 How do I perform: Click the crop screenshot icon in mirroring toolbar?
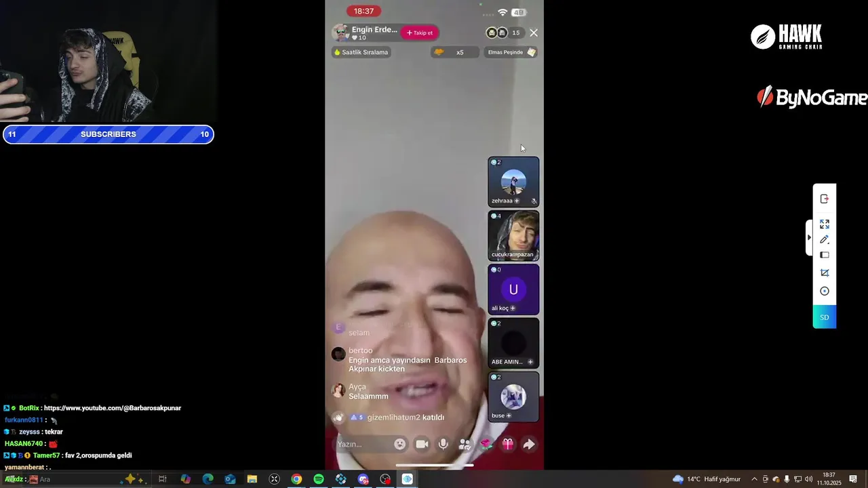[x=825, y=272]
